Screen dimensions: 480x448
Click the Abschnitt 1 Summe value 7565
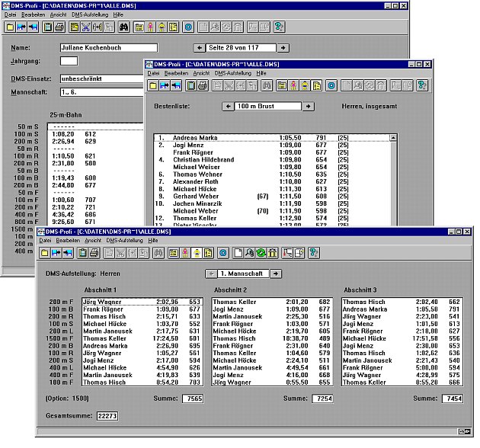click(193, 398)
